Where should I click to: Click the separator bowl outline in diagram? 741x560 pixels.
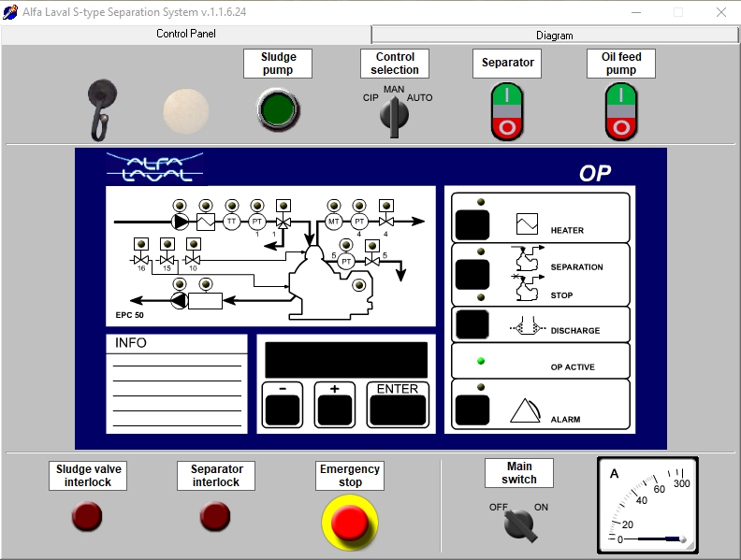[x=331, y=283]
